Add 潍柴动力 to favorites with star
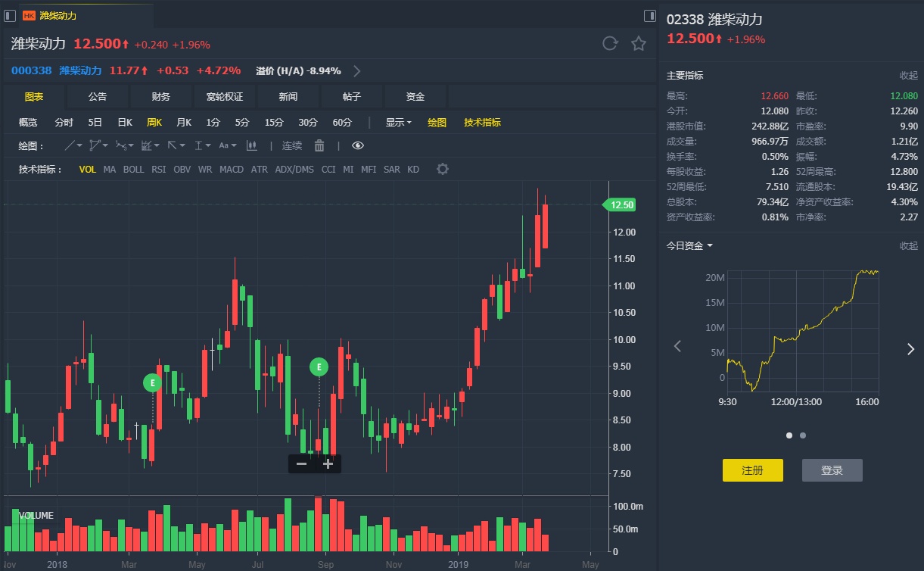This screenshot has width=924, height=571. tap(639, 44)
